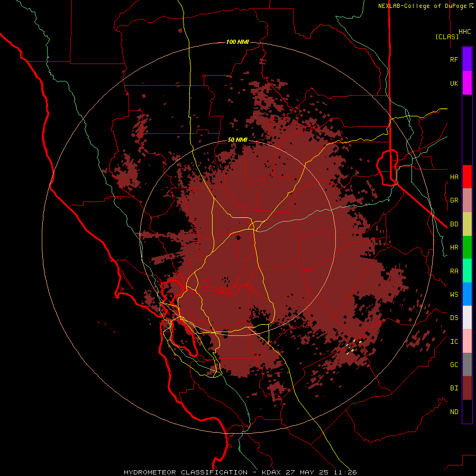Viewport: 476px width, 476px height.
Task: Click the DS legend label
Action: (454, 317)
